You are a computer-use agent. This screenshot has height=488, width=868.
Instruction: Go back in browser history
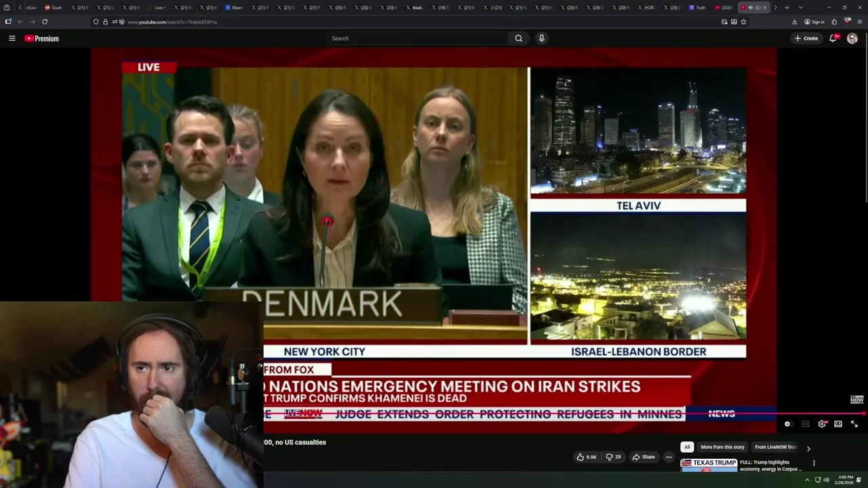click(x=20, y=22)
